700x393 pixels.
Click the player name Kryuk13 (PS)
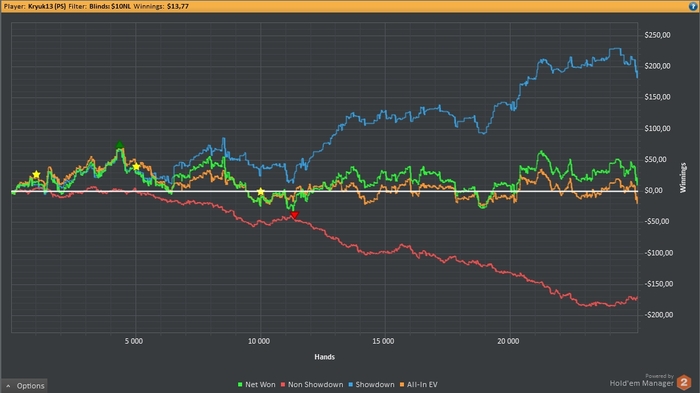click(47, 6)
